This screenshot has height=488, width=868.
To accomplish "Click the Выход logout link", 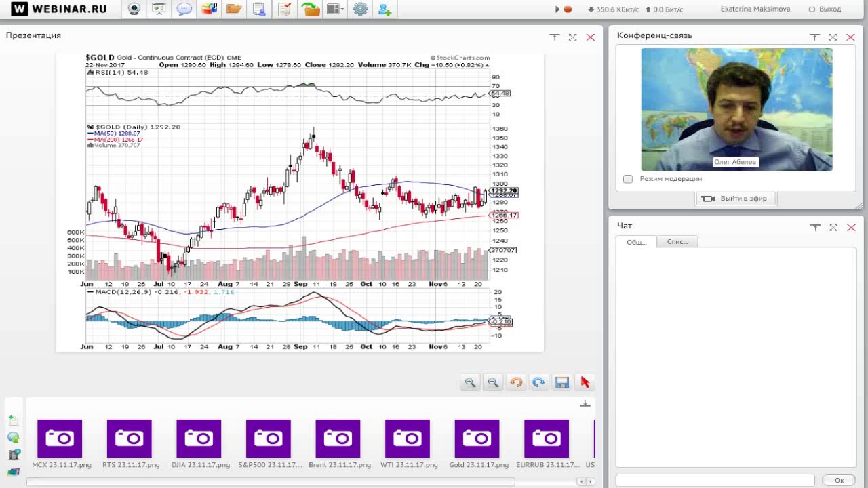I will point(825,9).
